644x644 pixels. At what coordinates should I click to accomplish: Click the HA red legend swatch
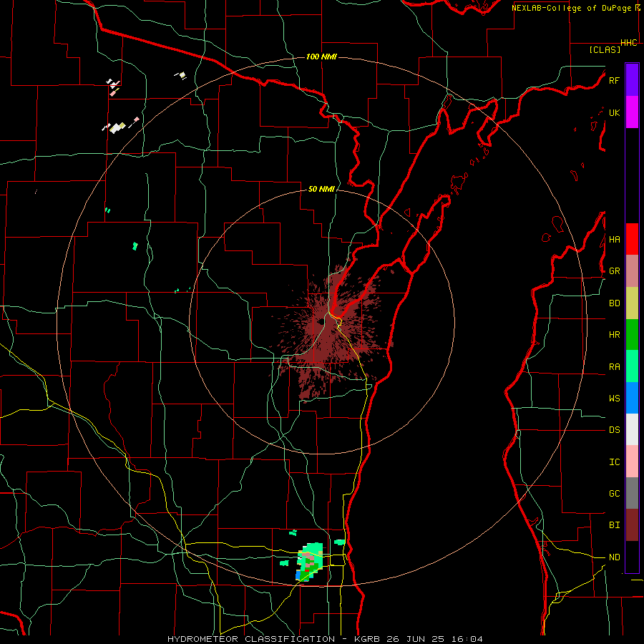pyautogui.click(x=632, y=239)
